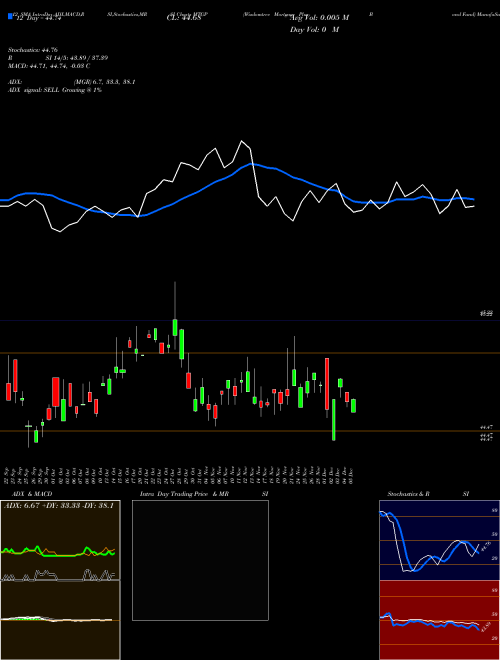Select the '12 Day = 44.74' label
The width and height of the screenshot is (500, 660).
38,19
